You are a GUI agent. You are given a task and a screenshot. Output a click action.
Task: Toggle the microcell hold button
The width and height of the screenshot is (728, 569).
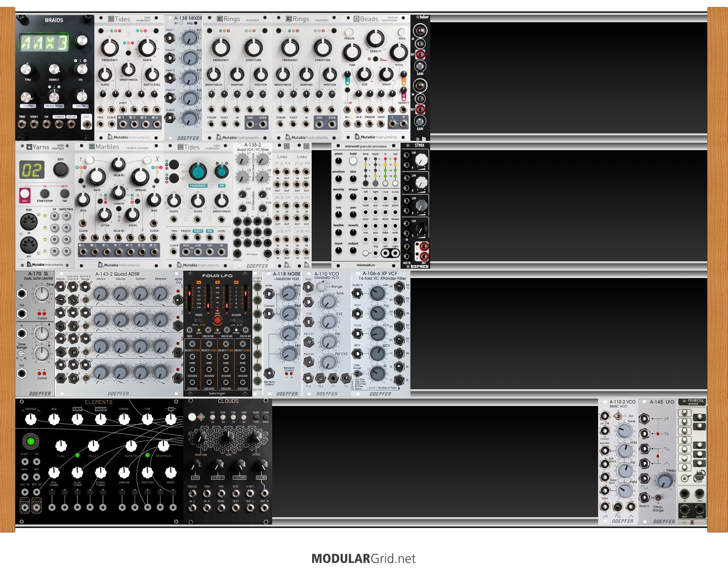353,161
